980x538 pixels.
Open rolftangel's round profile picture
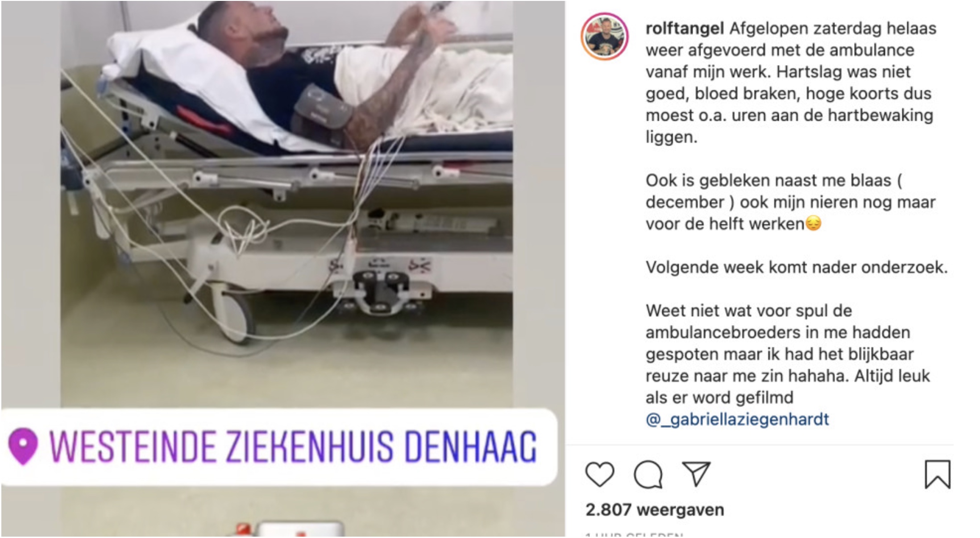point(605,37)
